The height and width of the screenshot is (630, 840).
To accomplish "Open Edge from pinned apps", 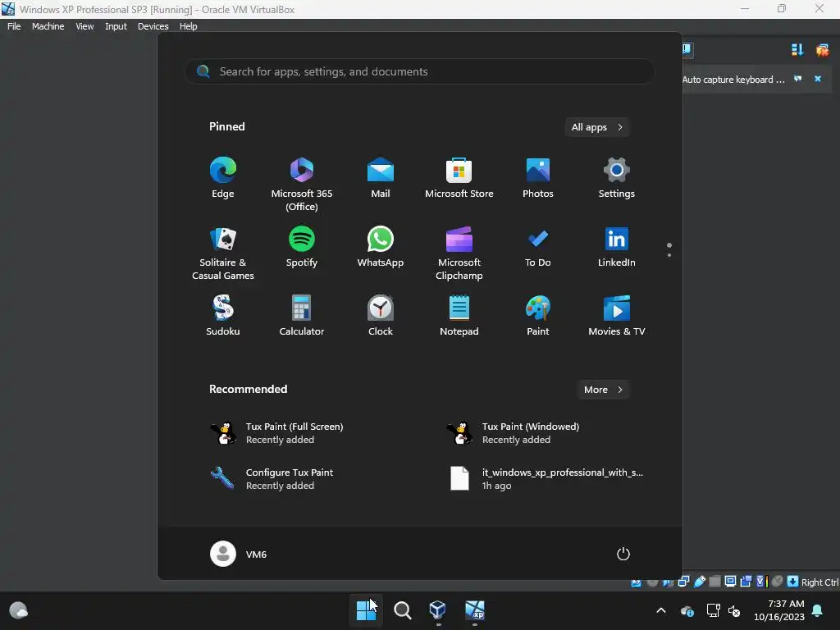I will point(223,178).
